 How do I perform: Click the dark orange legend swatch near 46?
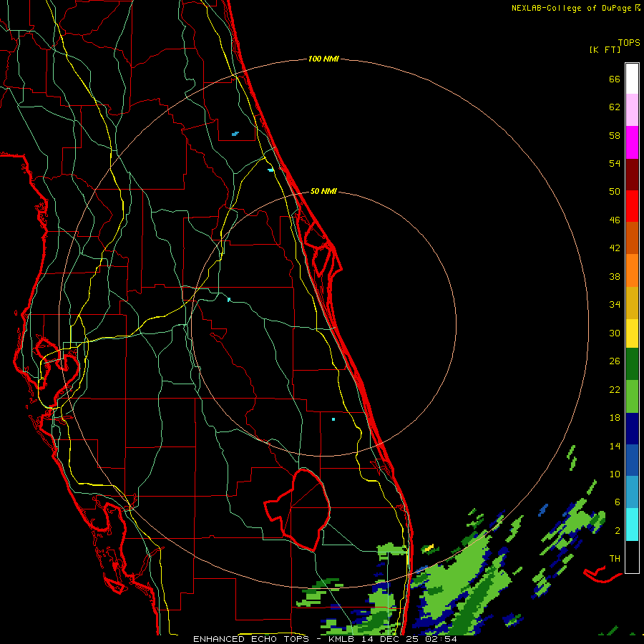tap(632, 238)
